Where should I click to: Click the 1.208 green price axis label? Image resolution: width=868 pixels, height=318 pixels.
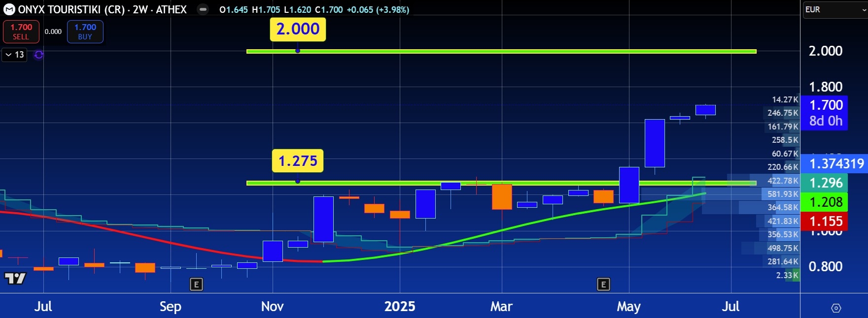[x=825, y=202]
